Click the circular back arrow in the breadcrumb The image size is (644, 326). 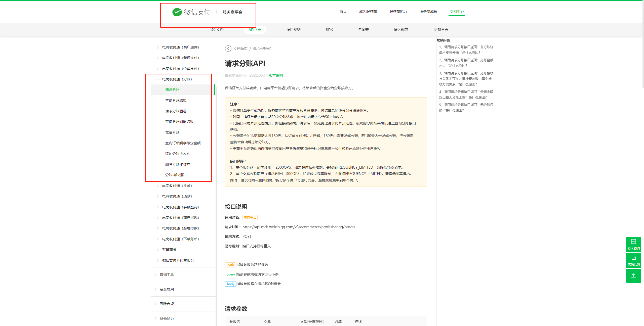[228, 49]
